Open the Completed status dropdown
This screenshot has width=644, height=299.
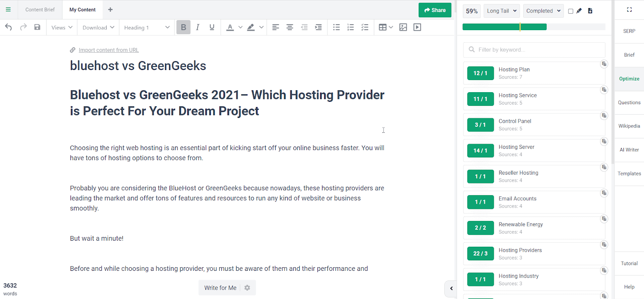543,11
